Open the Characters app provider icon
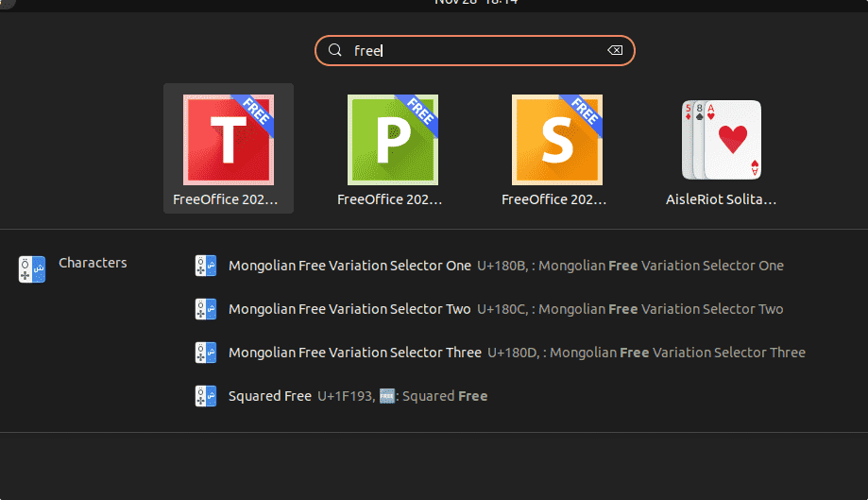868x500 pixels. 32,269
